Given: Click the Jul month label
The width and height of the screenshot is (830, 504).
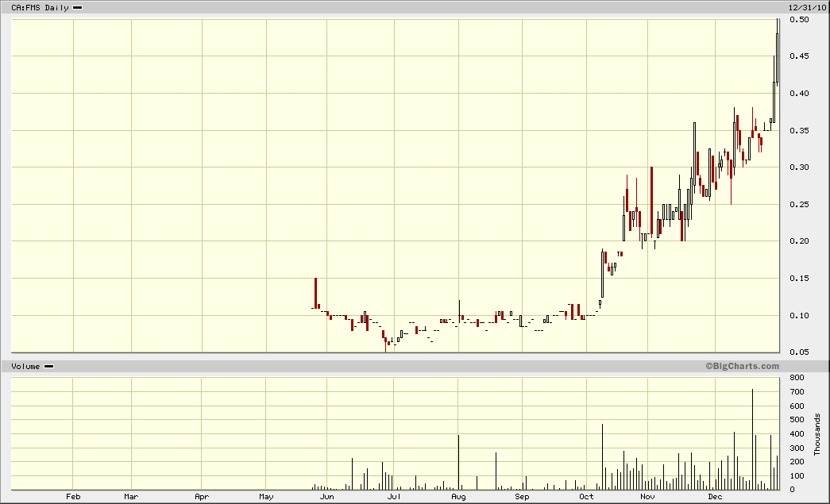Looking at the screenshot, I should click(393, 497).
